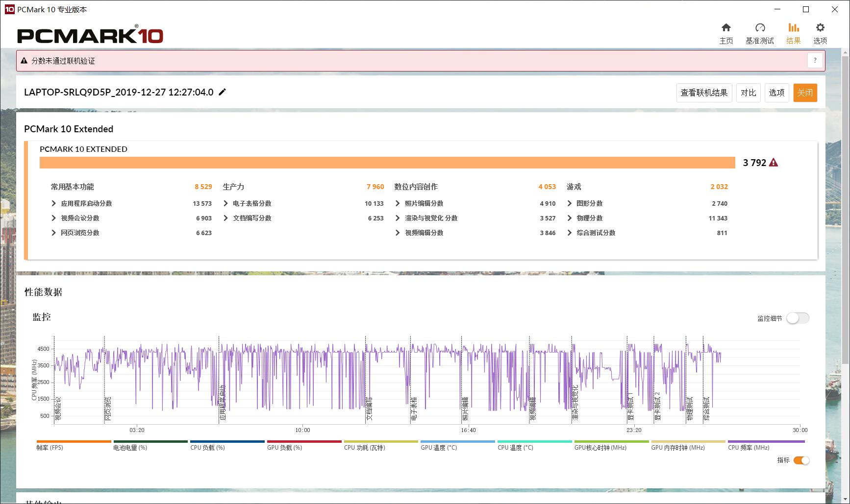850x504 pixels.
Task: Open the Benchmarks (基准测试) gauge icon
Action: [759, 28]
